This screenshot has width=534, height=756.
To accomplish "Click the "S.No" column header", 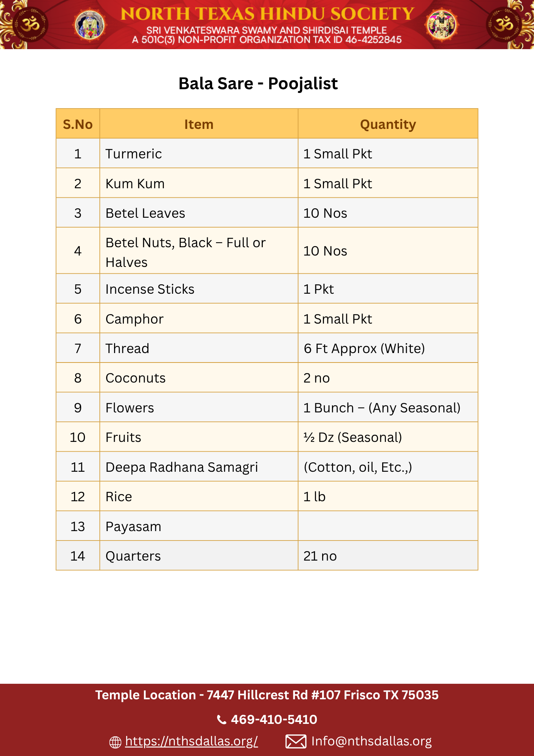I will [x=78, y=124].
